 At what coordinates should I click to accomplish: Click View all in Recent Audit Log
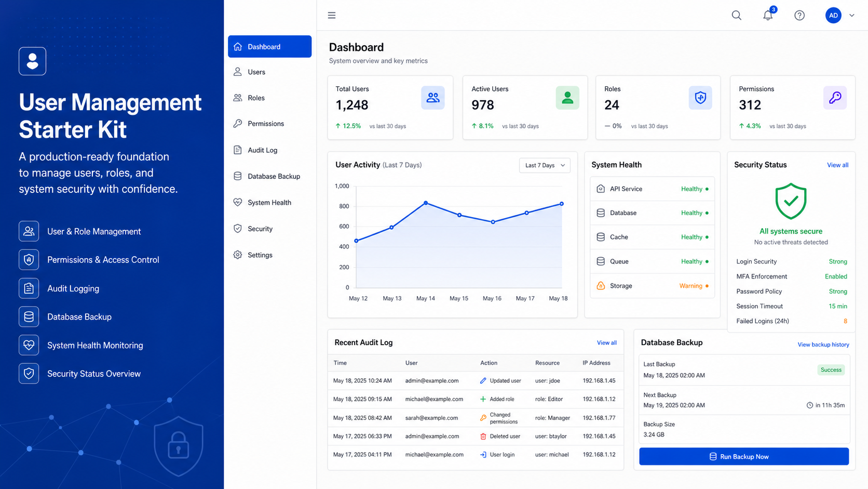tap(606, 343)
